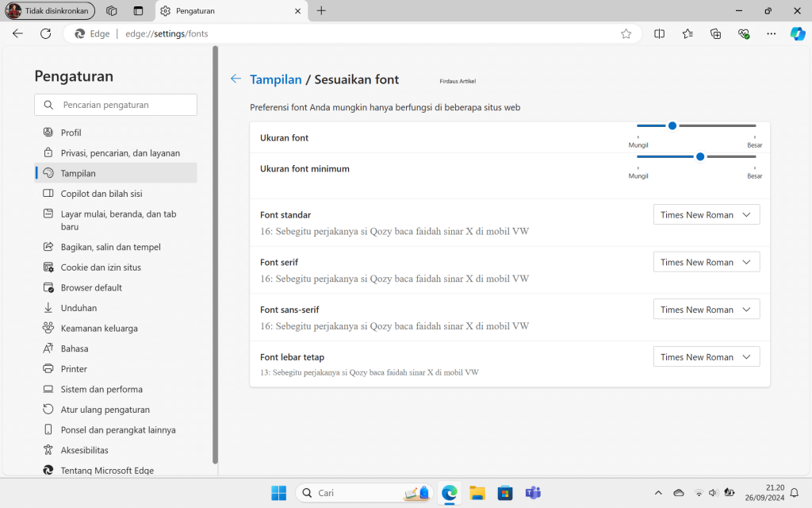Click the split screen icon
Screen dimensions: 812x508
pyautogui.click(x=659, y=33)
